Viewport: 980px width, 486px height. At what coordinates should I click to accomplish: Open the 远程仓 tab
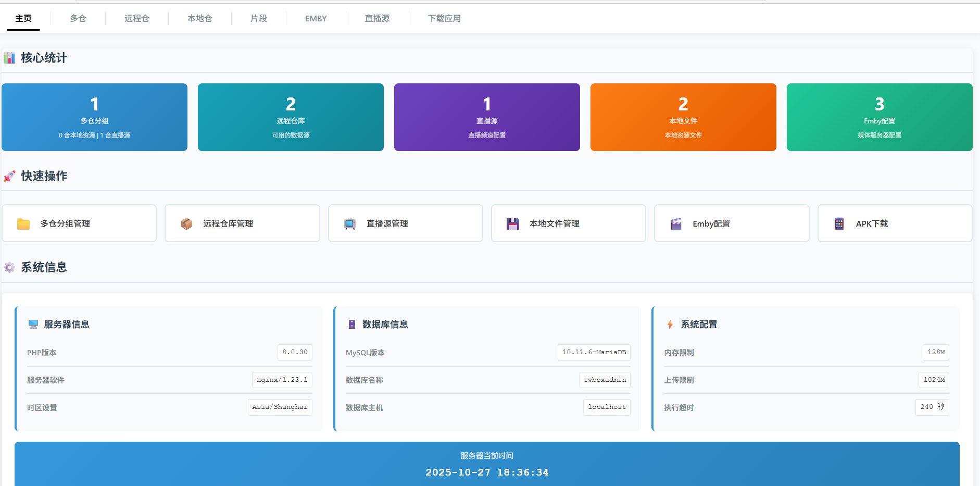(136, 18)
